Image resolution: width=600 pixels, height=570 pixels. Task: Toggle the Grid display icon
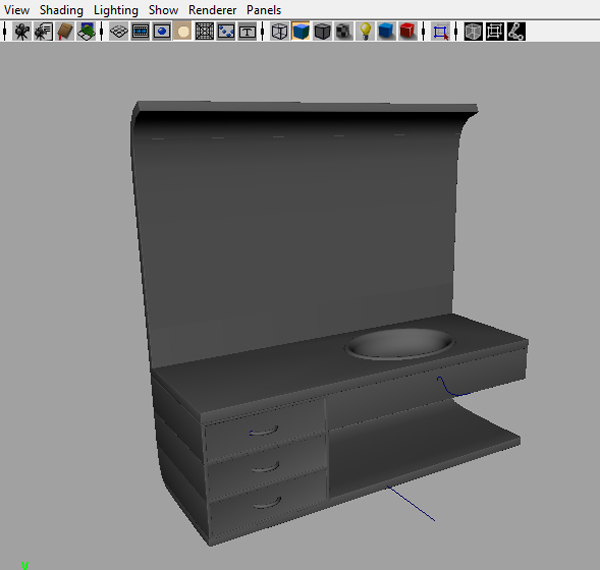coord(119,31)
